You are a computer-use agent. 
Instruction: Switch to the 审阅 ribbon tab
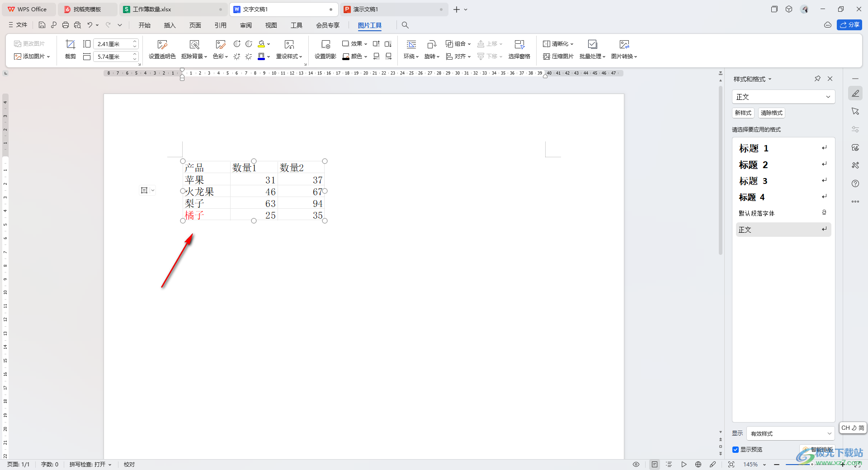[246, 25]
